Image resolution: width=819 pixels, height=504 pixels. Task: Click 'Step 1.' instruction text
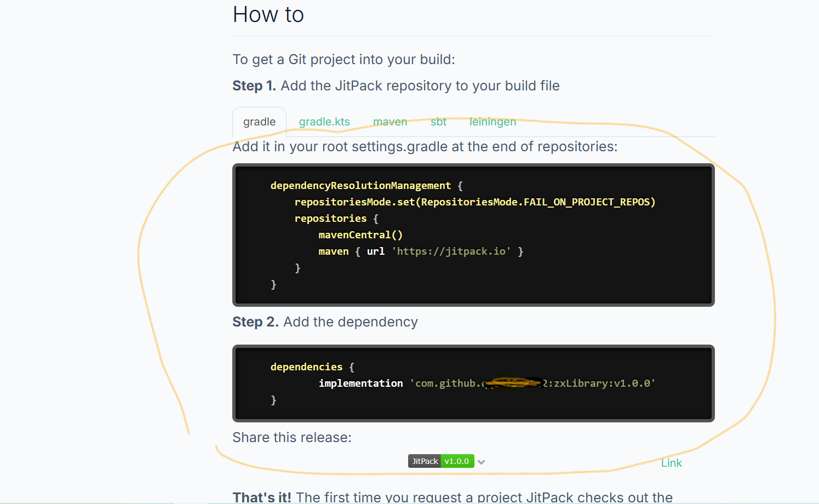(x=396, y=86)
